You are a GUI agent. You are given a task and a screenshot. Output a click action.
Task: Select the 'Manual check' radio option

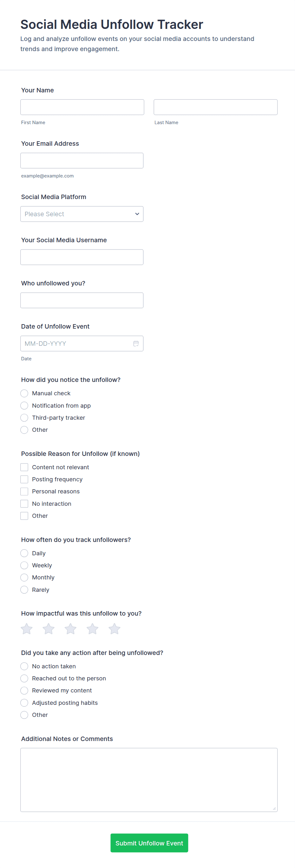[x=24, y=393]
